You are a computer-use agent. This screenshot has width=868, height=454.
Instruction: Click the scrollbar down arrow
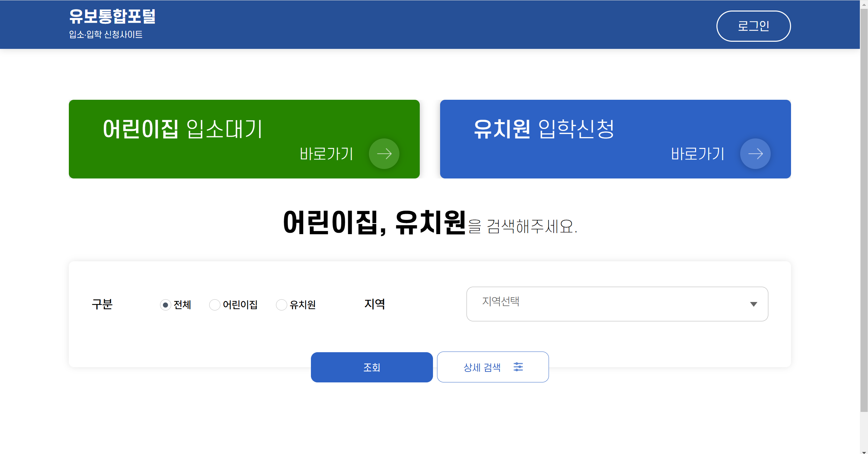tap(864, 451)
